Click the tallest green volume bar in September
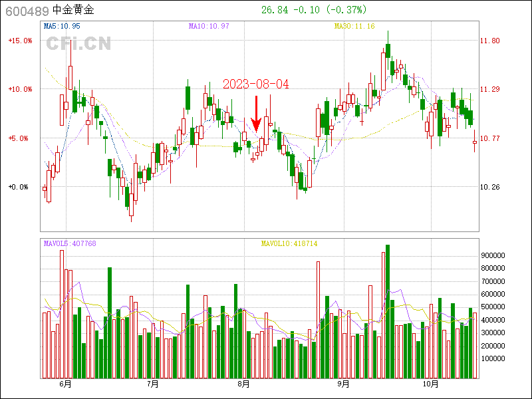The image size is (532, 399). [x=388, y=311]
